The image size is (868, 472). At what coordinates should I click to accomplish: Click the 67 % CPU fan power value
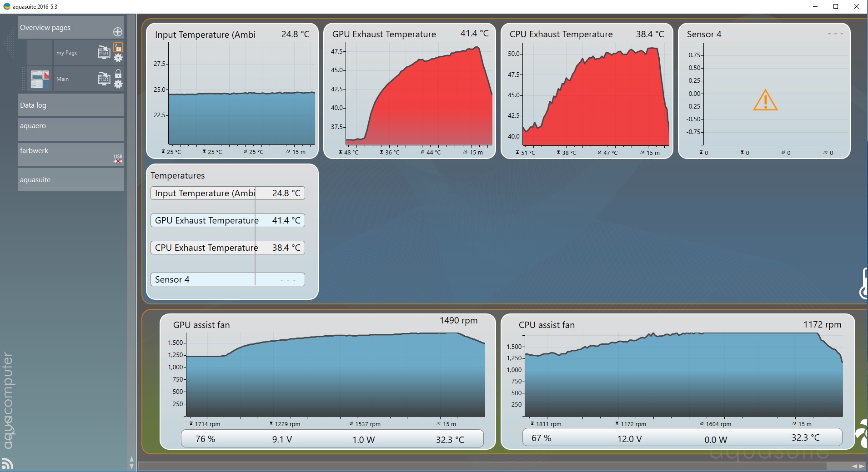541,438
